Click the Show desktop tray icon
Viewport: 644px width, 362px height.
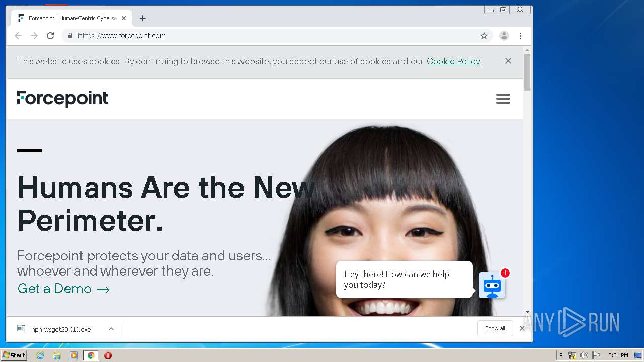[x=638, y=355]
